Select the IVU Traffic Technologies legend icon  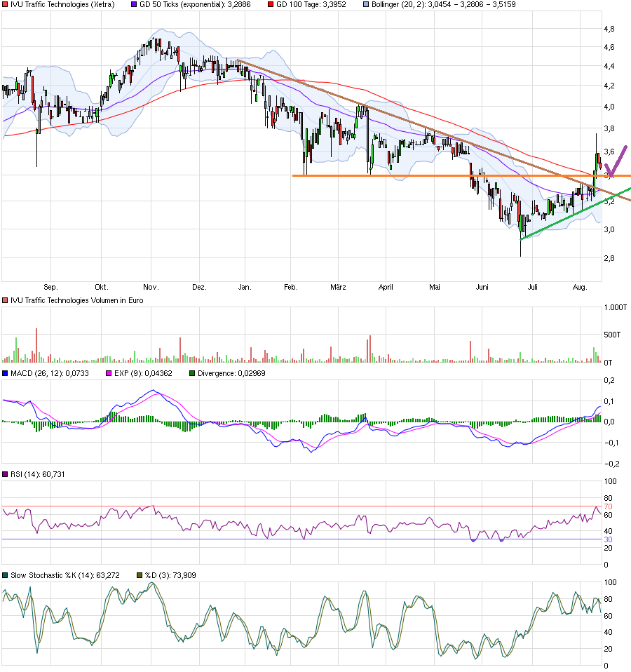pyautogui.click(x=5, y=5)
